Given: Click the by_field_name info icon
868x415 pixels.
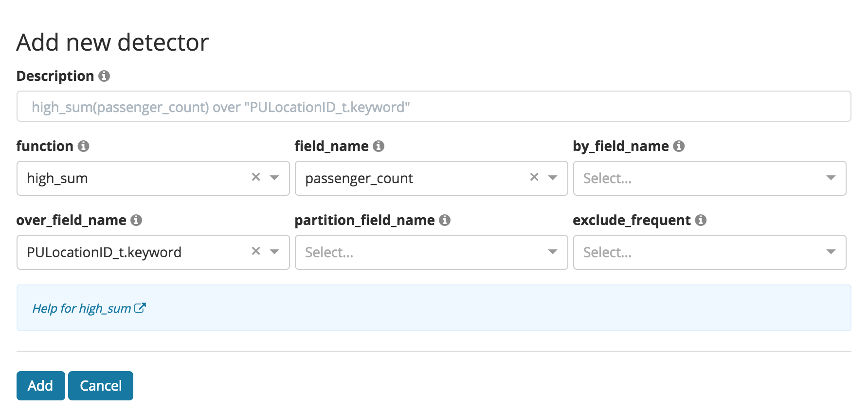Looking at the screenshot, I should tap(680, 146).
